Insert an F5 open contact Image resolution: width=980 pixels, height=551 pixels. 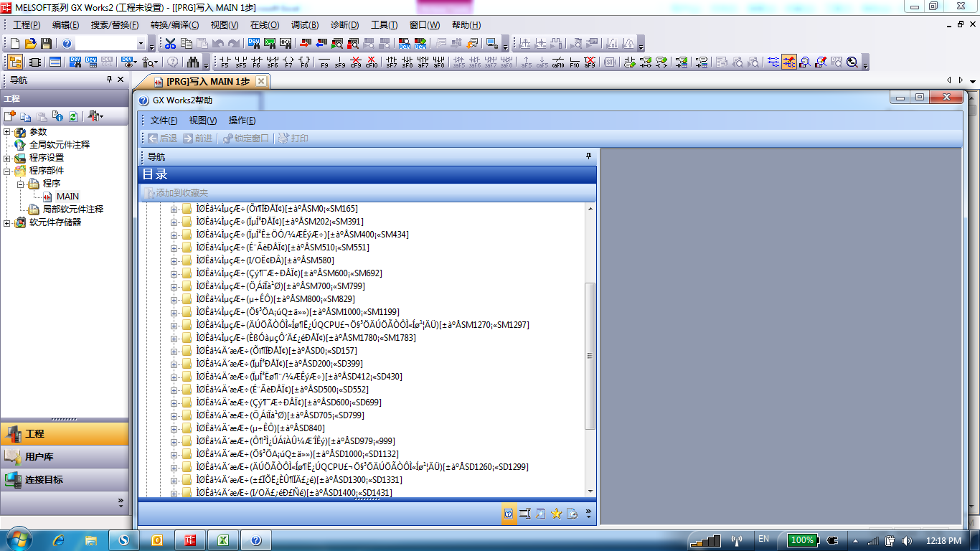pos(225,62)
